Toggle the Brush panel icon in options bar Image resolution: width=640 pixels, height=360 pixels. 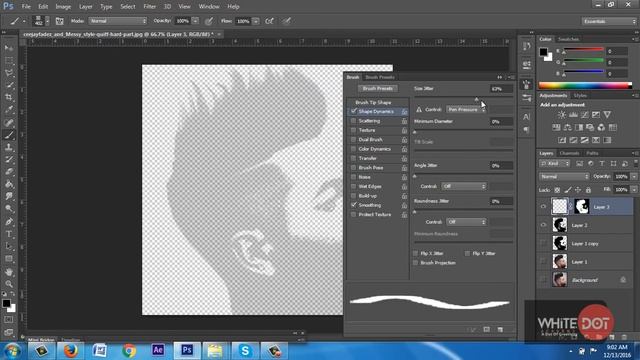point(60,21)
